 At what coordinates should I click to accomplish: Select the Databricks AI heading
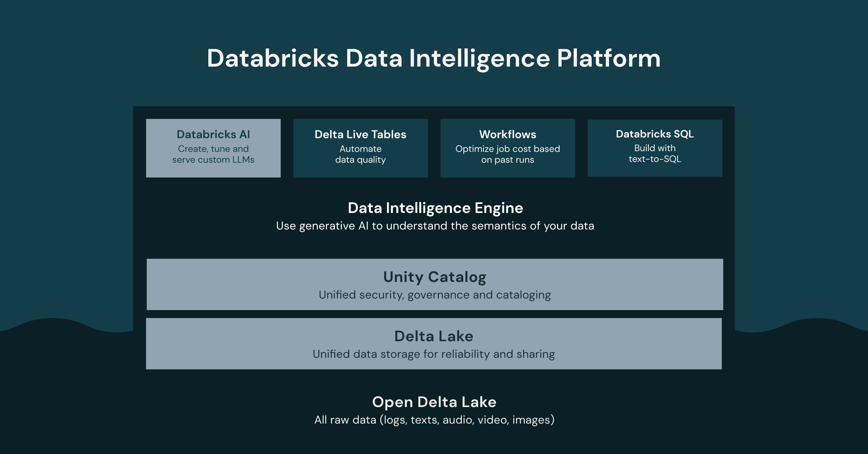pos(213,134)
